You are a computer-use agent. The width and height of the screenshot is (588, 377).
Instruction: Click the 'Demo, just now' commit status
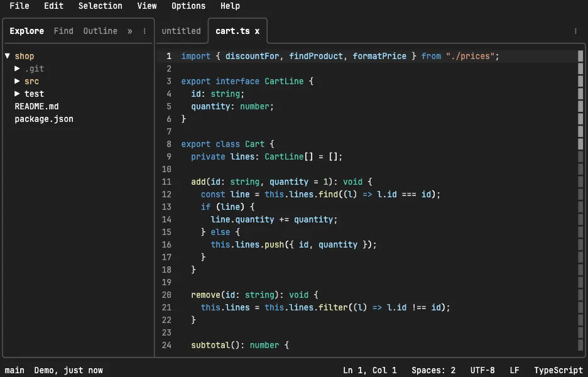(x=68, y=370)
